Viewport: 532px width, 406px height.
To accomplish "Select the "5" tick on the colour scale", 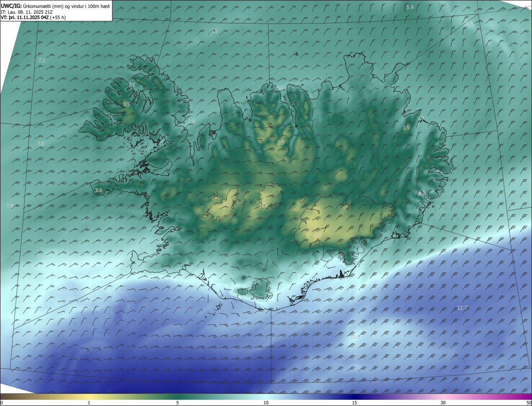I will [177, 403].
